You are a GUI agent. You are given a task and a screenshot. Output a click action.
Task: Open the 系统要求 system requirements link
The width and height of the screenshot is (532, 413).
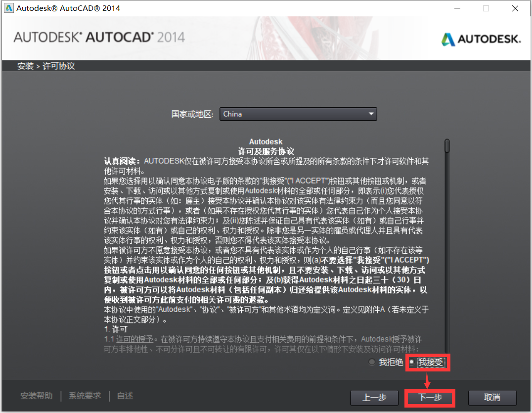[x=85, y=396]
